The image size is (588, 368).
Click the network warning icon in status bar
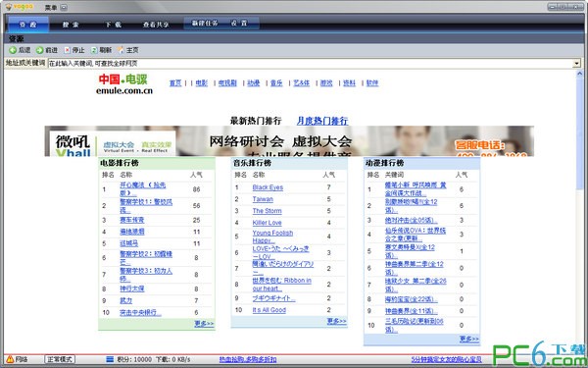point(10,359)
